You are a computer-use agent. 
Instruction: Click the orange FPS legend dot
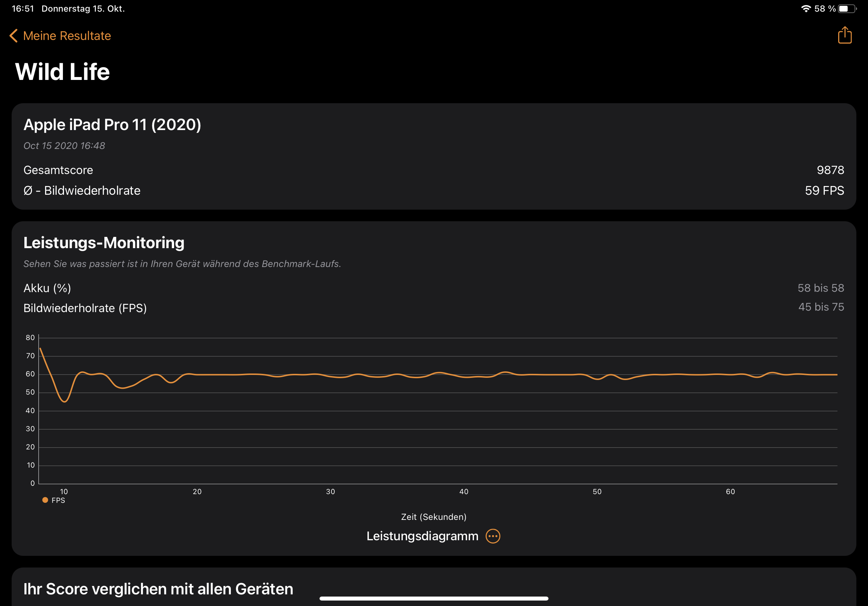point(45,500)
